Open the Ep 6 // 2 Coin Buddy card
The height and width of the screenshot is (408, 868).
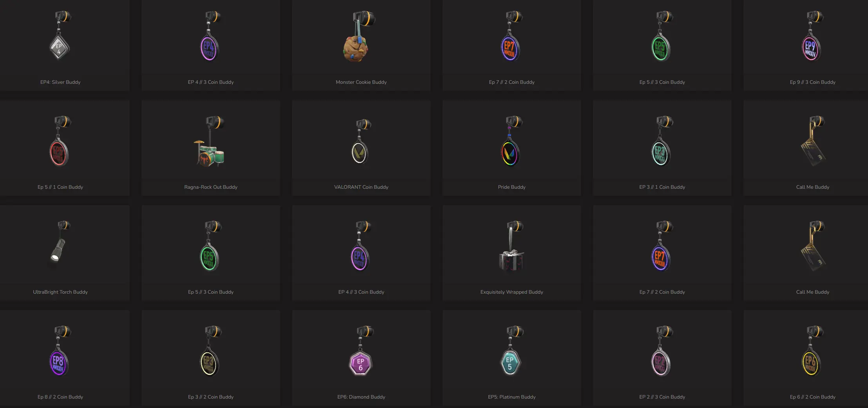pyautogui.click(x=813, y=358)
